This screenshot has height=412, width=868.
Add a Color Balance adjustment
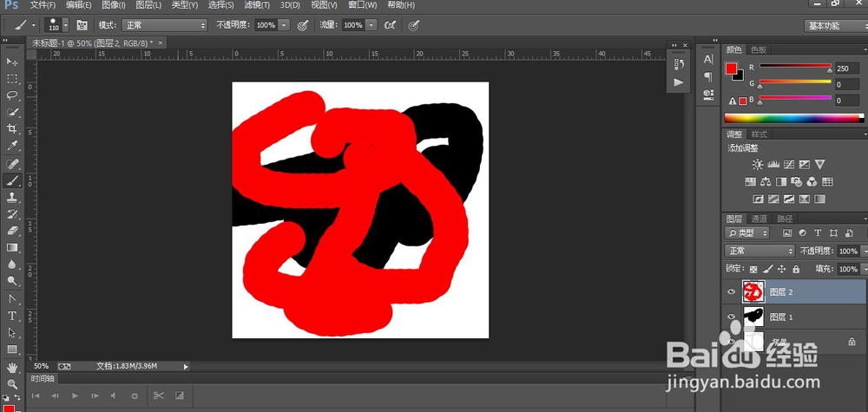pyautogui.click(x=766, y=181)
